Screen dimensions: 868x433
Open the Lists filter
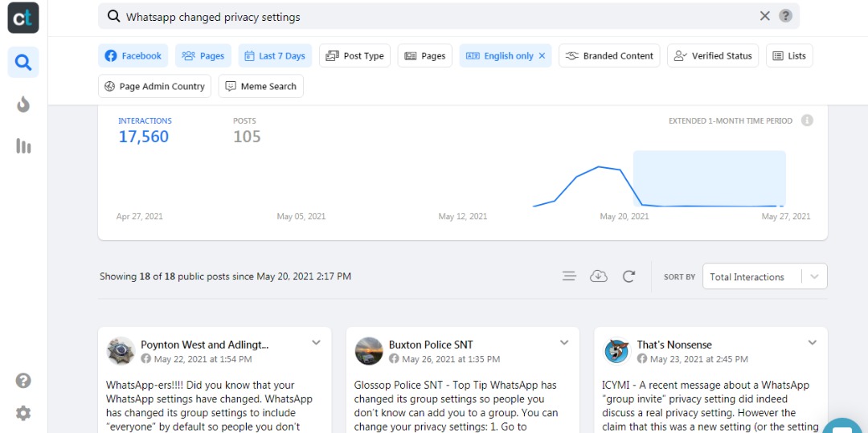coord(789,56)
